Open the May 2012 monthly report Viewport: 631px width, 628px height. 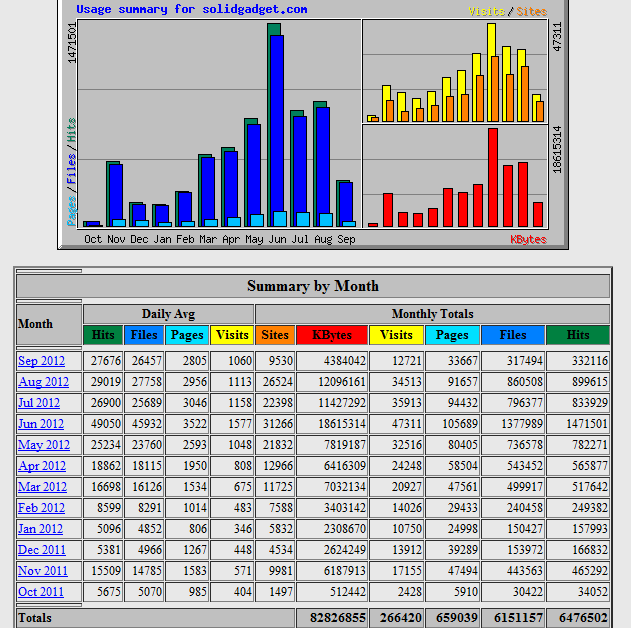pyautogui.click(x=44, y=445)
